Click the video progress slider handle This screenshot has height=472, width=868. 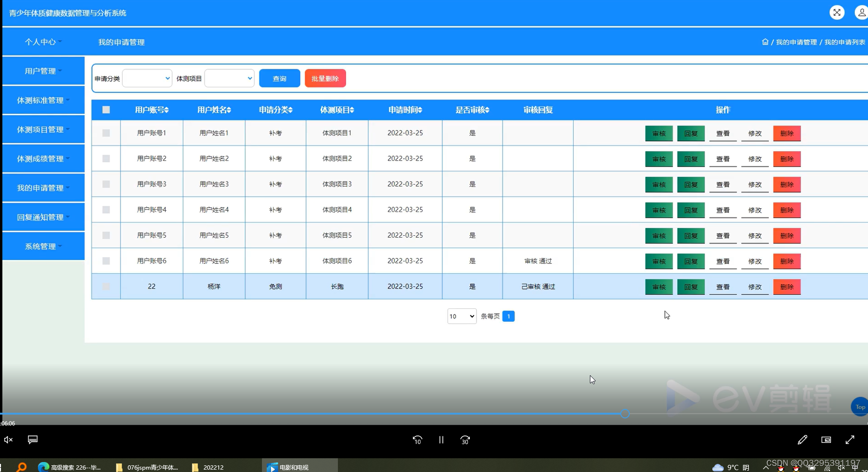pos(625,414)
